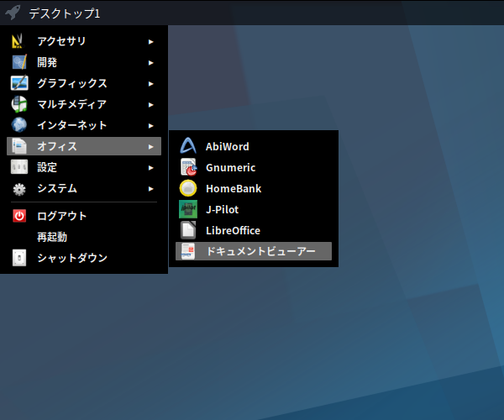The image size is (504, 420).
Task: Click the シャットダウン switch icon
Action: 19,258
